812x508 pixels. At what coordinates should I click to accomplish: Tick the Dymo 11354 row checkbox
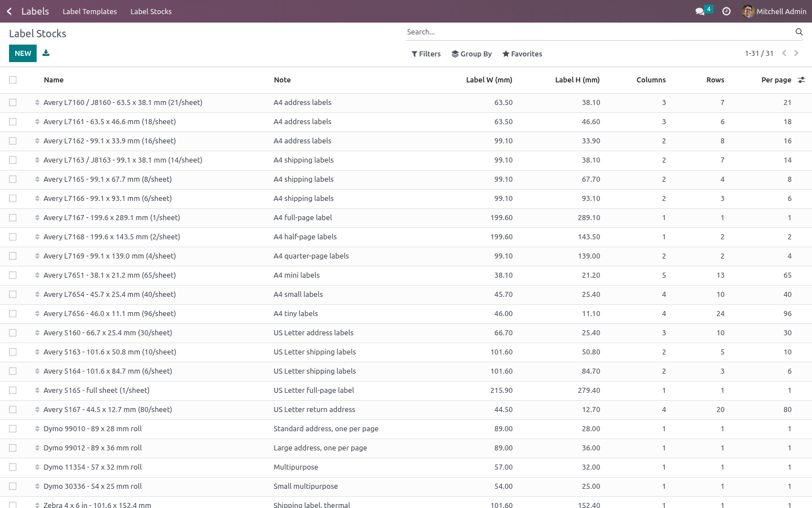pos(13,467)
